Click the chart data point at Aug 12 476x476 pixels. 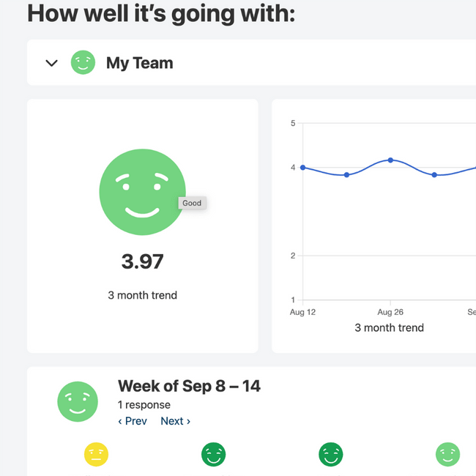click(x=303, y=168)
